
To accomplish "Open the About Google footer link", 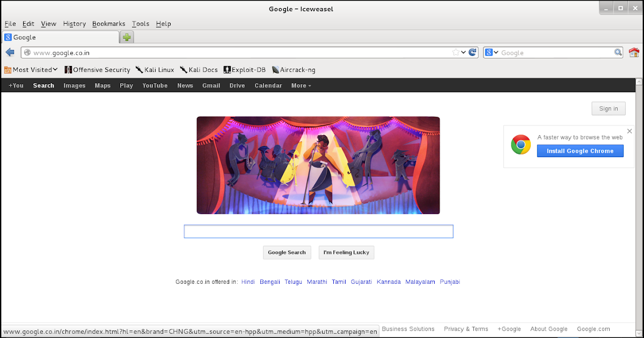I will pos(548,329).
